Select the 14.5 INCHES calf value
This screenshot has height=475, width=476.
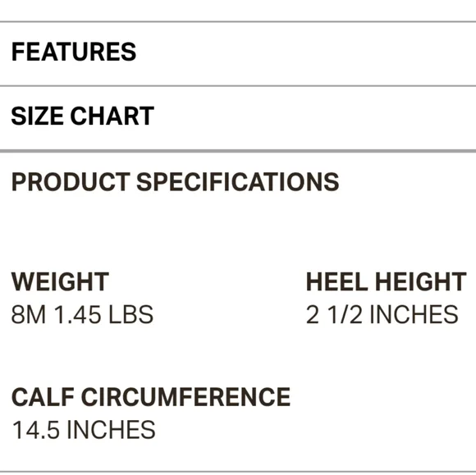pos(84,430)
